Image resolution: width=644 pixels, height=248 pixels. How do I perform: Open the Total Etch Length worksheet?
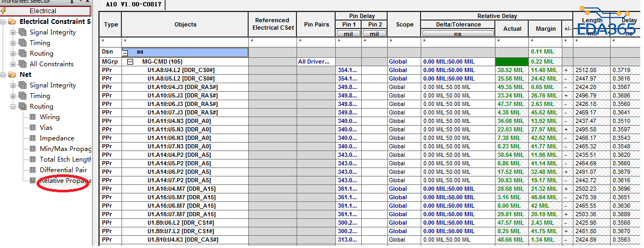click(x=66, y=160)
